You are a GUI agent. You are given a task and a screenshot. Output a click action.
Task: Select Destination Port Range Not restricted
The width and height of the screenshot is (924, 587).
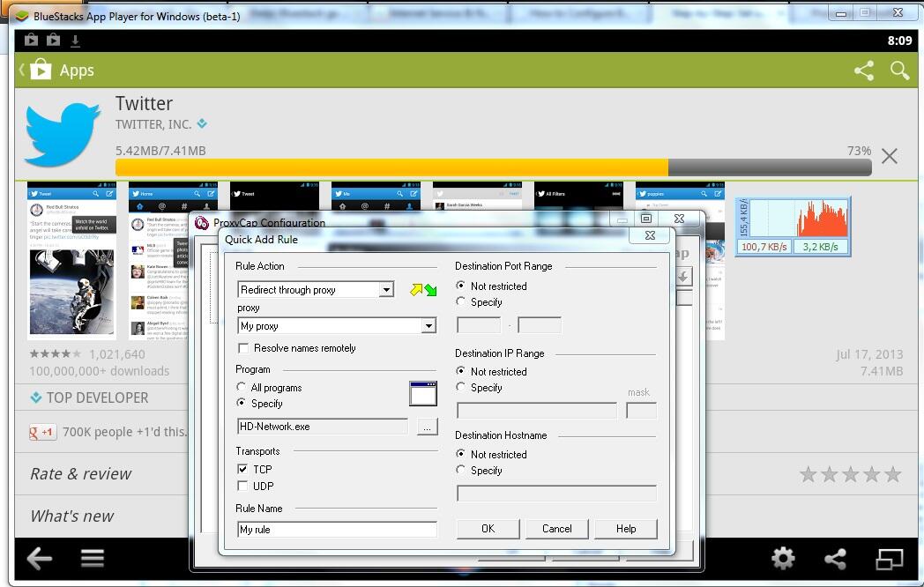click(461, 286)
